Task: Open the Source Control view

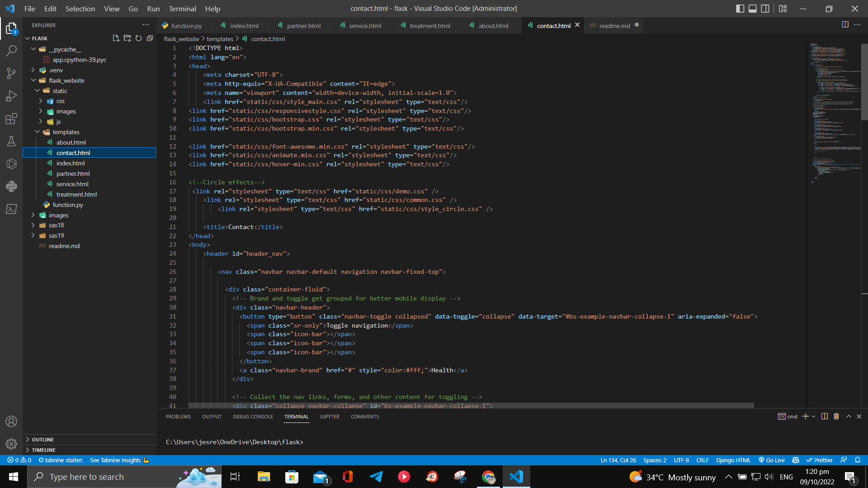Action: pos(11,73)
